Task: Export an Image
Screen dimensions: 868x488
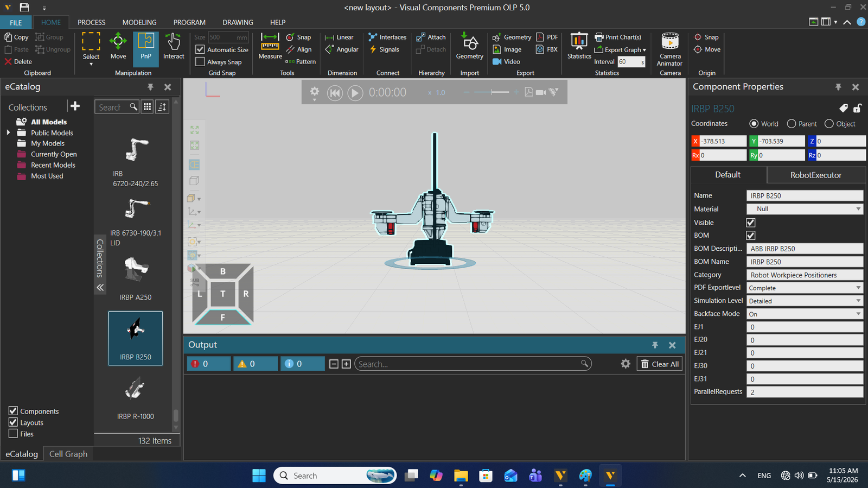Action: pyautogui.click(x=507, y=49)
